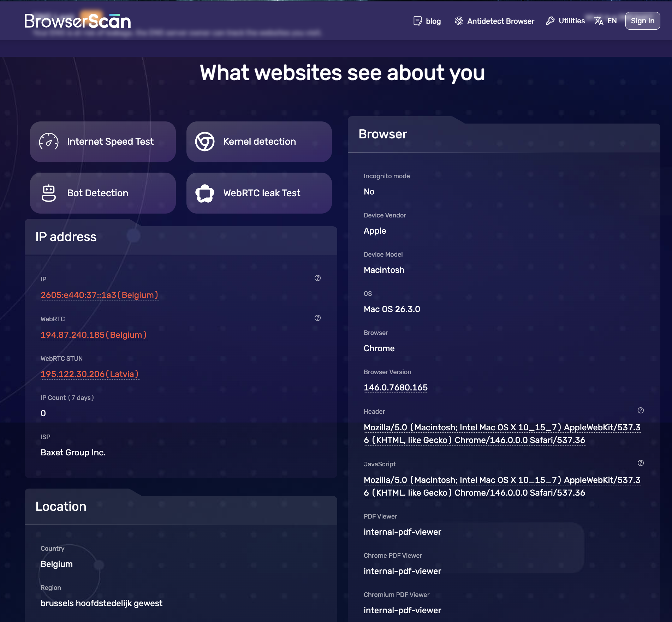Screen dimensions: 672x622
Task: Click the fingerprint icon beside Antidetect Browser
Action: (459, 21)
